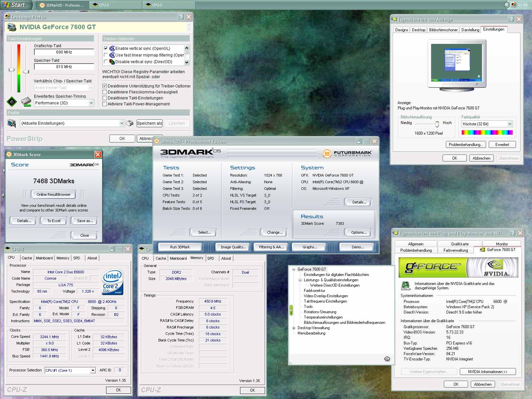This screenshot has height=399, width=532.
Task: Select Taktfrequenz-Einstellungen in NVIDIA tree
Action: 325,301
